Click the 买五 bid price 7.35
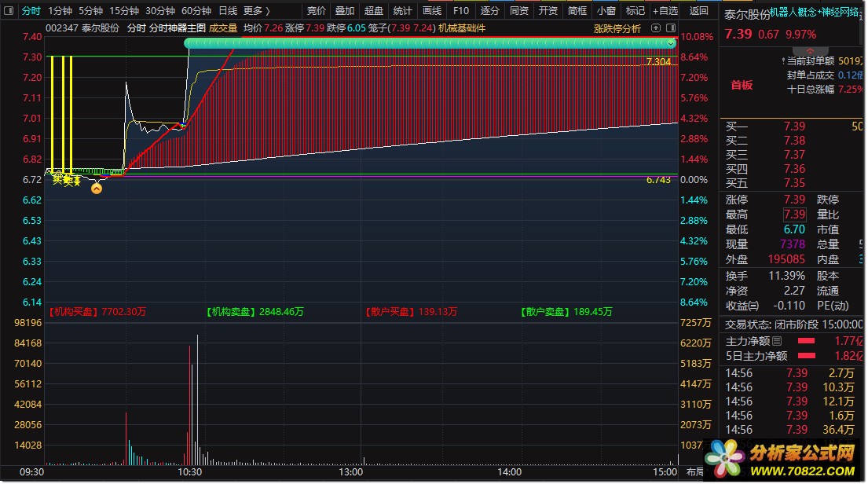This screenshot has width=868, height=484. (794, 183)
